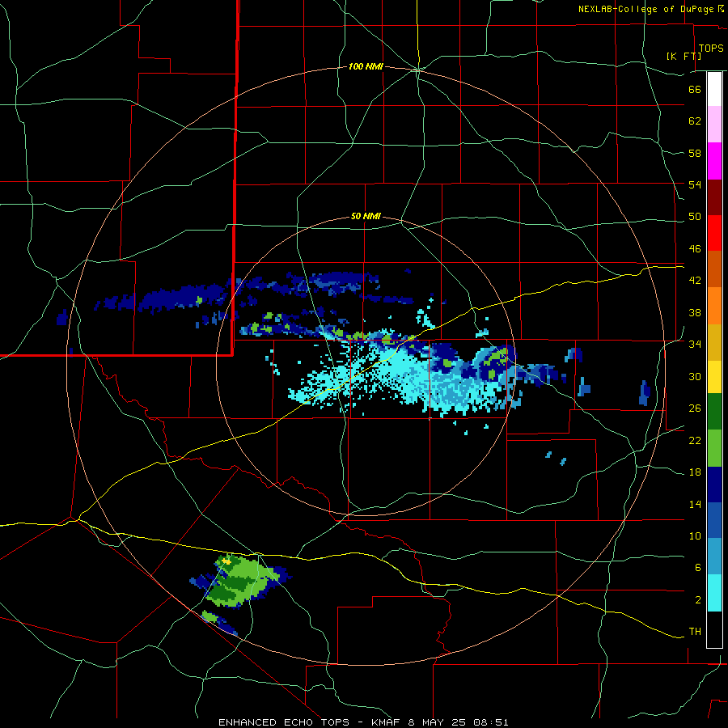Click the magenta legend swatch
The height and width of the screenshot is (728, 728).
coord(714,161)
